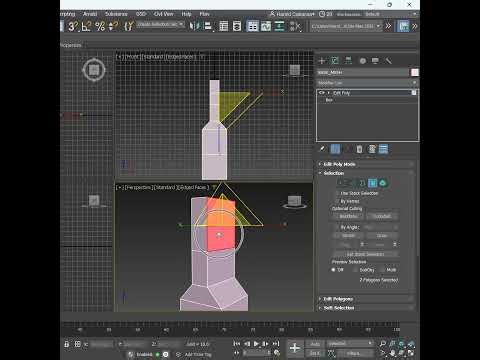This screenshot has width=480, height=360.
Task: Open Edit Named Selection Sets tool
Action: (129, 26)
